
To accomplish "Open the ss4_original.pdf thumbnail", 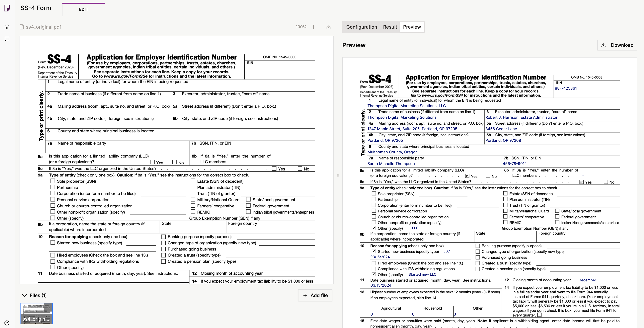I will click(x=36, y=314).
